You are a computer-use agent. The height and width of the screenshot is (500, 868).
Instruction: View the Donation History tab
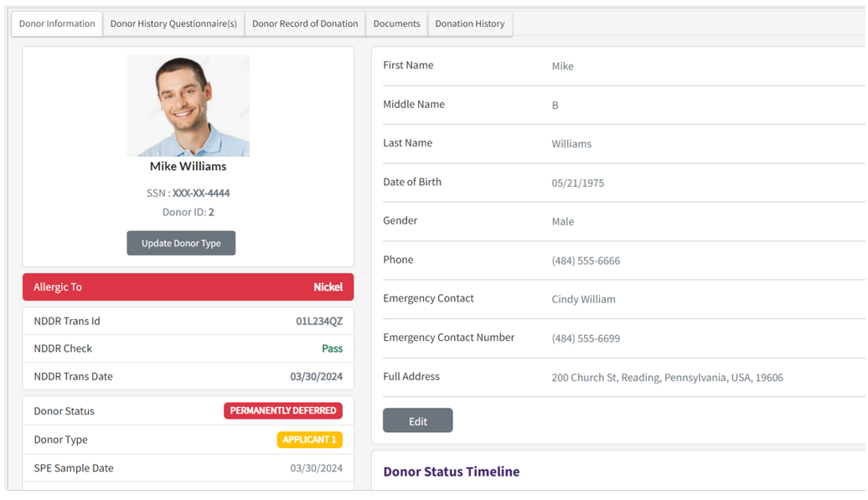pyautogui.click(x=470, y=24)
